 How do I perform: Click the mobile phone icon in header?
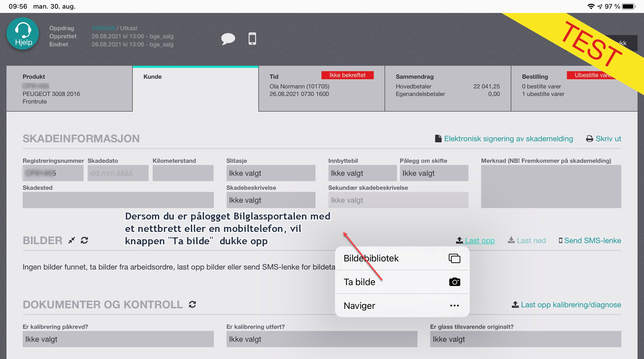point(252,39)
